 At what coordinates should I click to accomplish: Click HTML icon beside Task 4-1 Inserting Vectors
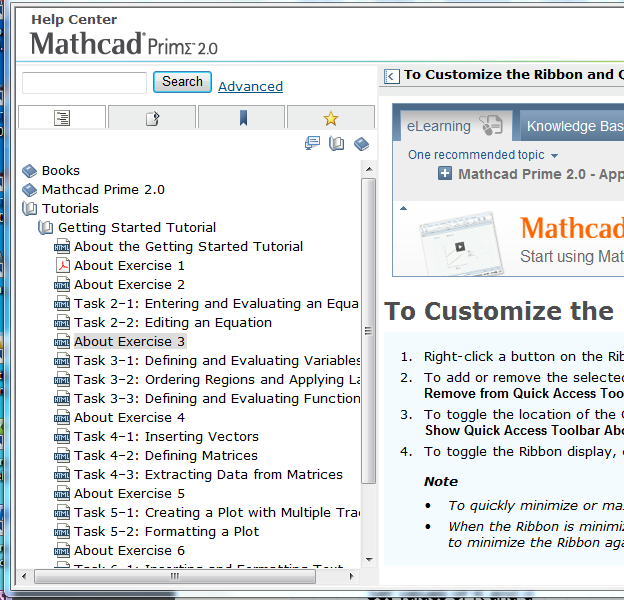point(62,436)
